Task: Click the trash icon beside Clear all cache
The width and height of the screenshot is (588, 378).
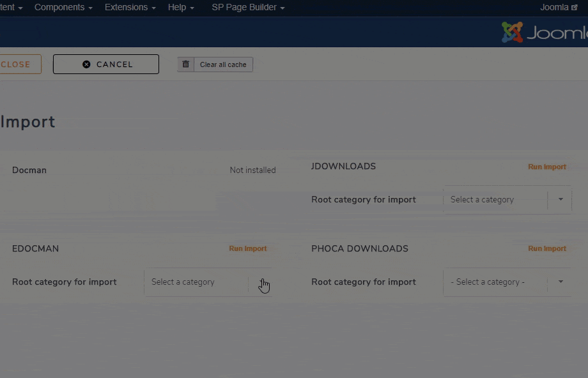Action: 185,64
